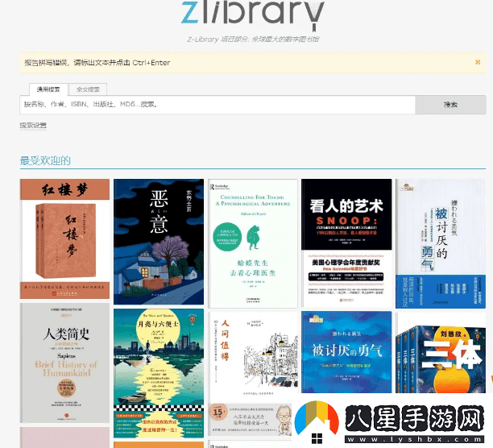Open the Counselling for Toads book cover
The width and height of the screenshot is (493, 448).
tap(253, 243)
